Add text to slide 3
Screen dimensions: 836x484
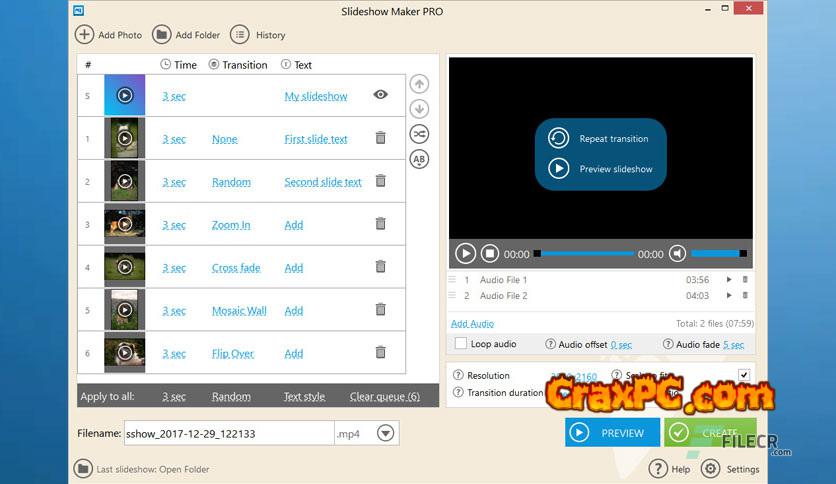click(x=293, y=225)
